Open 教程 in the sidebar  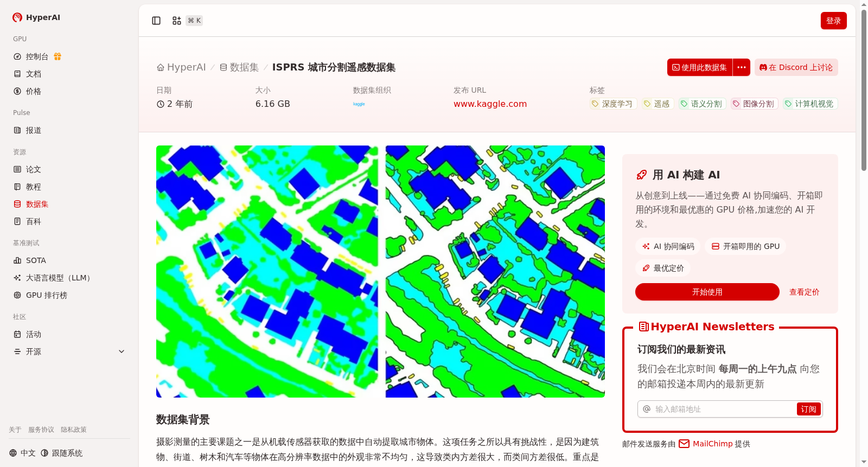point(34,187)
